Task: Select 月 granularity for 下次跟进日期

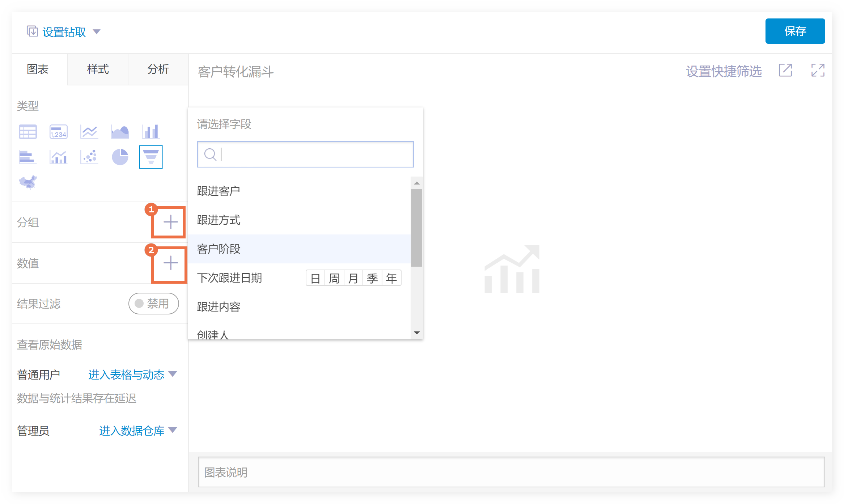Action: [x=353, y=278]
